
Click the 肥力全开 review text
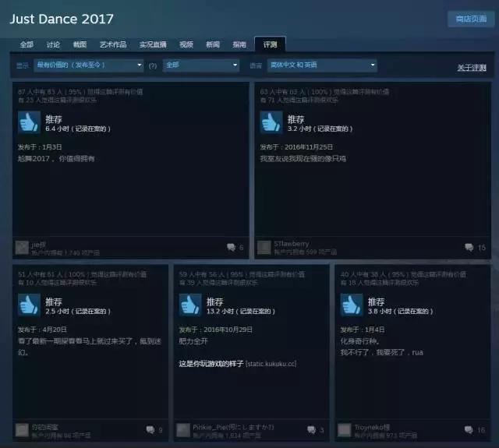click(193, 341)
